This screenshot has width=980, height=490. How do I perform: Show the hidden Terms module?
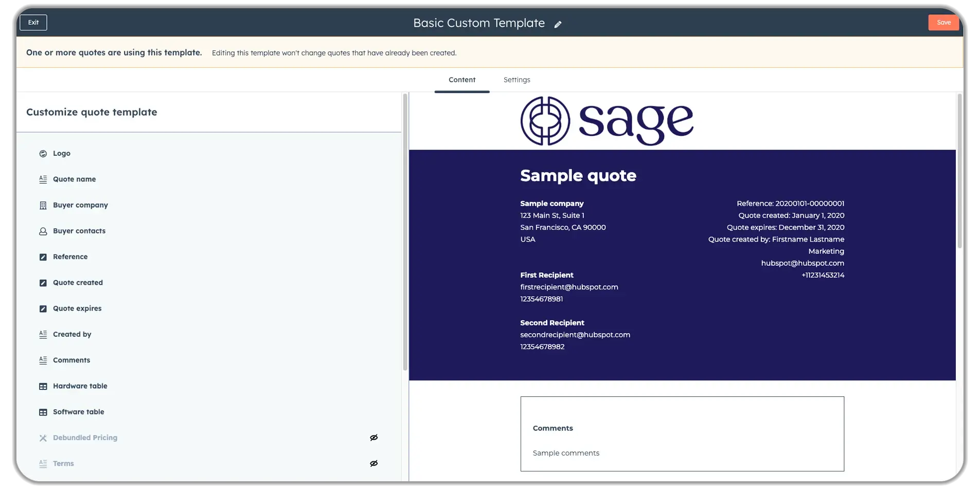[x=374, y=463]
